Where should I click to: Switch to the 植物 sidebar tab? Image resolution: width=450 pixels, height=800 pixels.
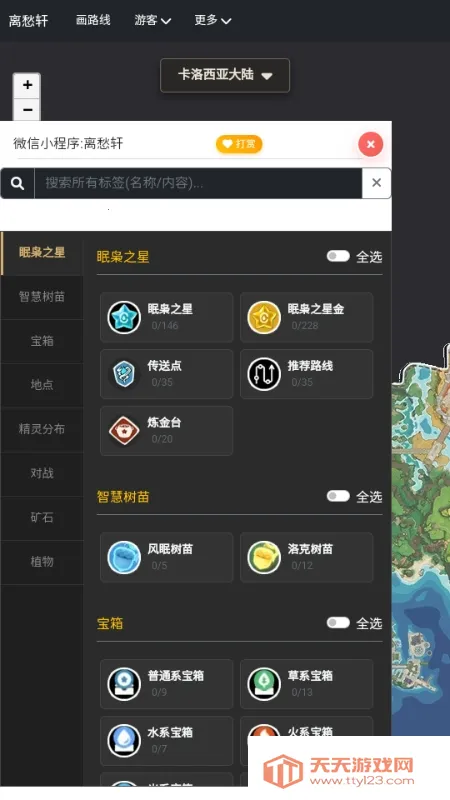pyautogui.click(x=42, y=562)
